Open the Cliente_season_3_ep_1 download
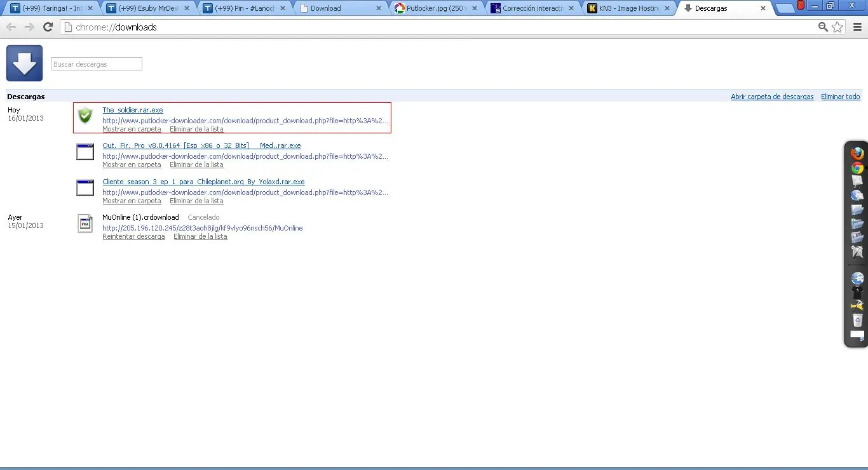This screenshot has height=470, width=868. [203, 182]
